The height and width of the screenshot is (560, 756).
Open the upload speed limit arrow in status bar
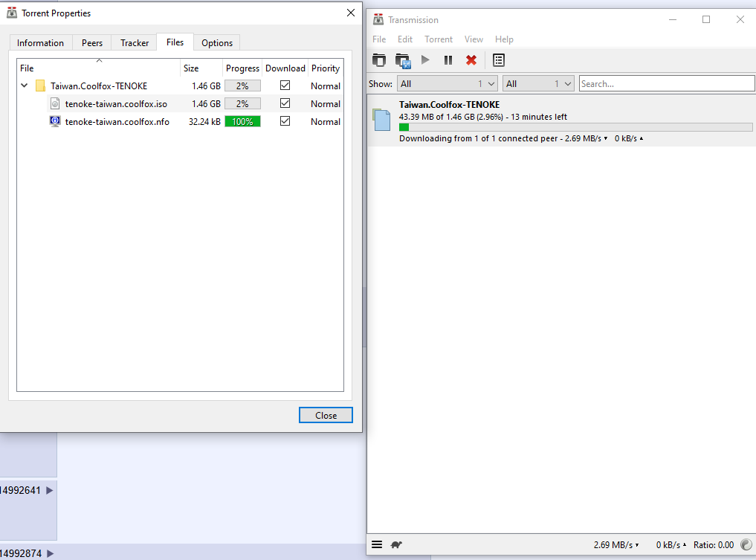pos(684,544)
